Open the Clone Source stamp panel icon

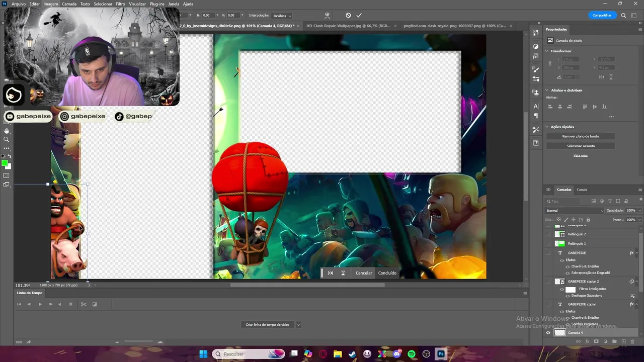pyautogui.click(x=536, y=93)
